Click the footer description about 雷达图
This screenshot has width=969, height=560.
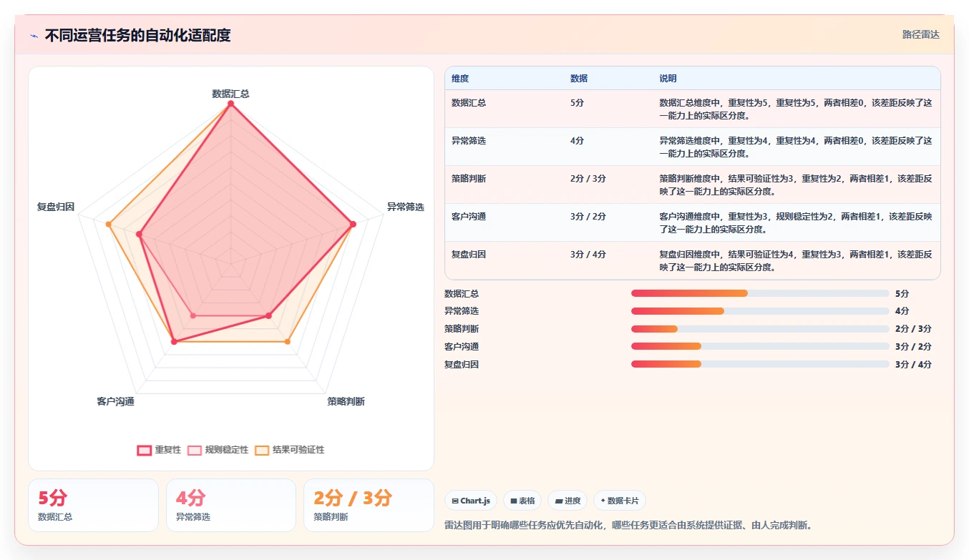click(628, 525)
